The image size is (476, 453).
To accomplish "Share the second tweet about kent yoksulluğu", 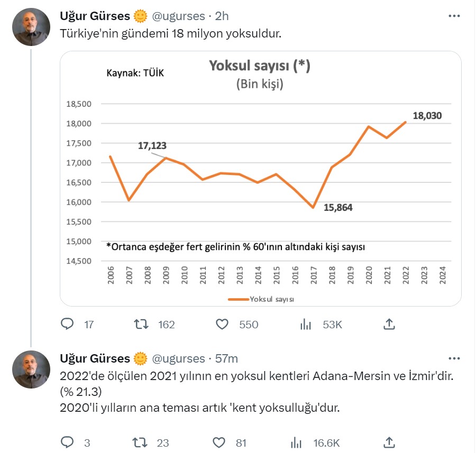I will [x=389, y=442].
